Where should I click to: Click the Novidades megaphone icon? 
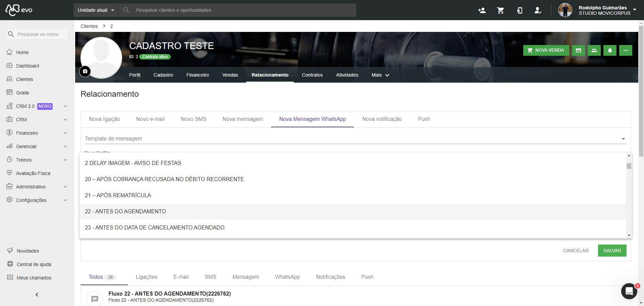tap(10, 251)
